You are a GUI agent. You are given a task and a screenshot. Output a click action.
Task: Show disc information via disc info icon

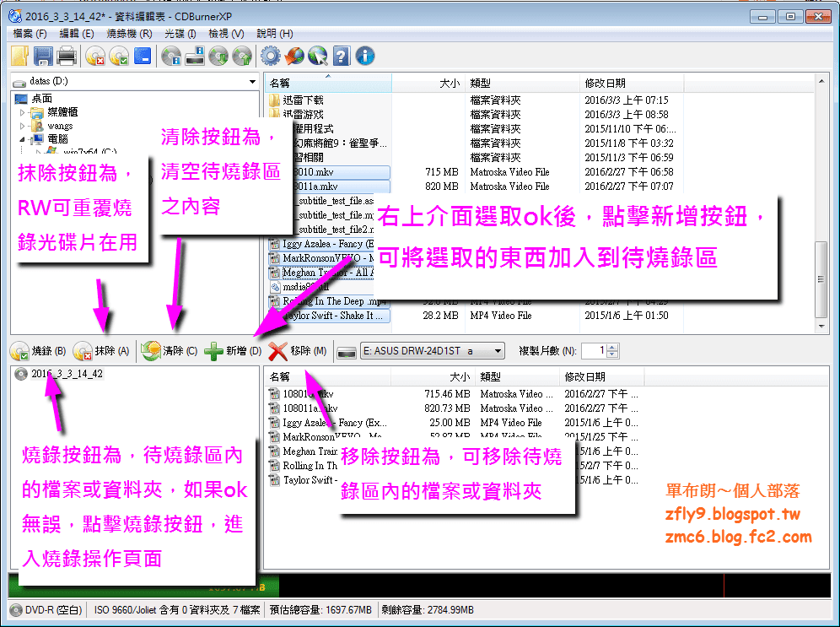171,56
